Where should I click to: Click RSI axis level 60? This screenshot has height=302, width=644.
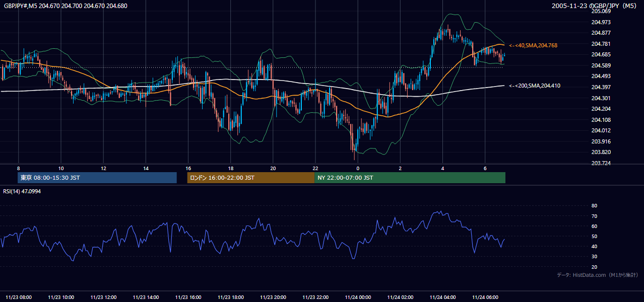click(x=594, y=226)
